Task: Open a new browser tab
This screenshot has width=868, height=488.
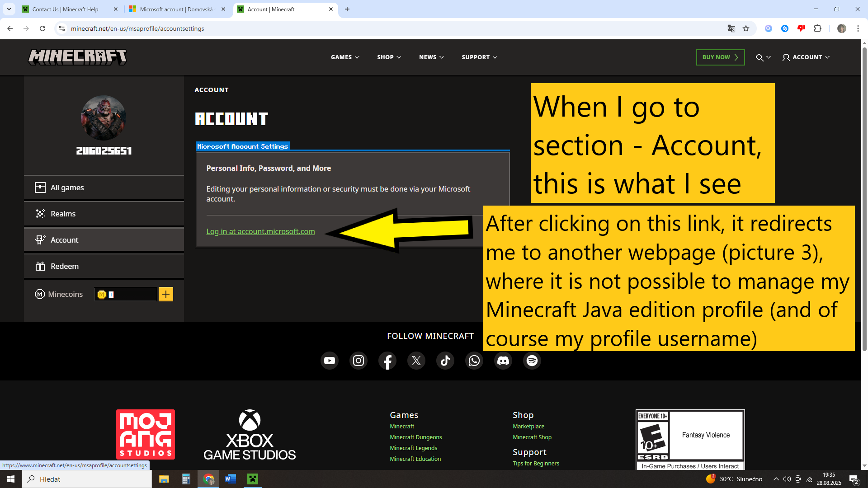Action: [347, 9]
